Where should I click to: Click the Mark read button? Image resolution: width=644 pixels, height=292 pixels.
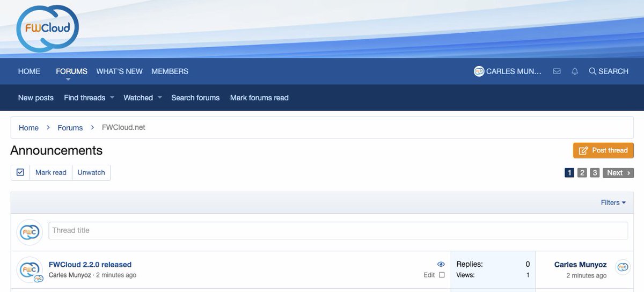point(51,172)
